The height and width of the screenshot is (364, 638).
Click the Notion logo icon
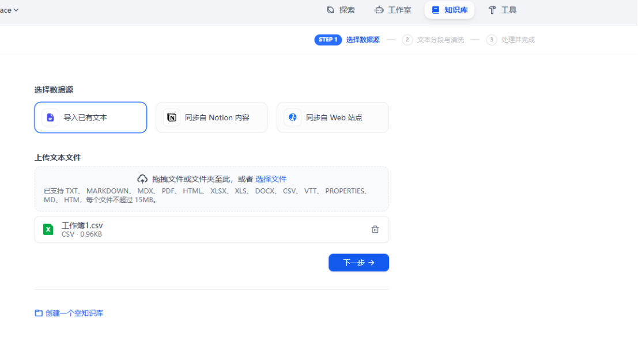172,117
